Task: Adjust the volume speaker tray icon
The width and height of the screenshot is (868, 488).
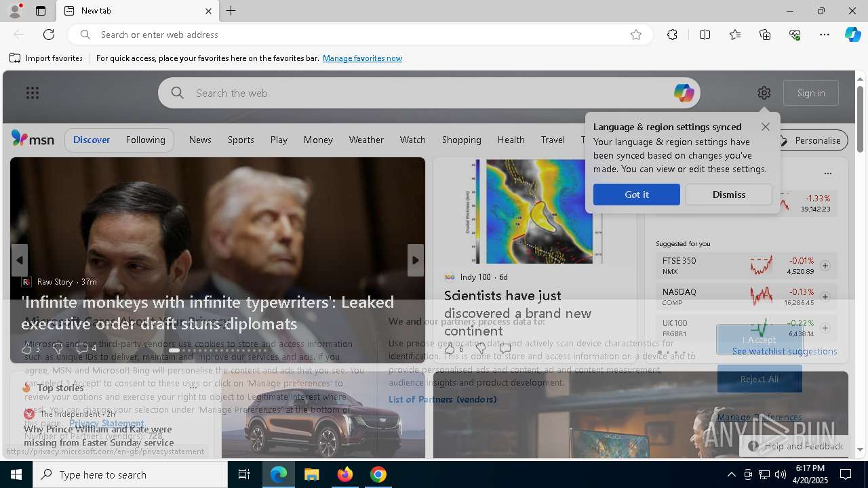Action: pos(781,474)
